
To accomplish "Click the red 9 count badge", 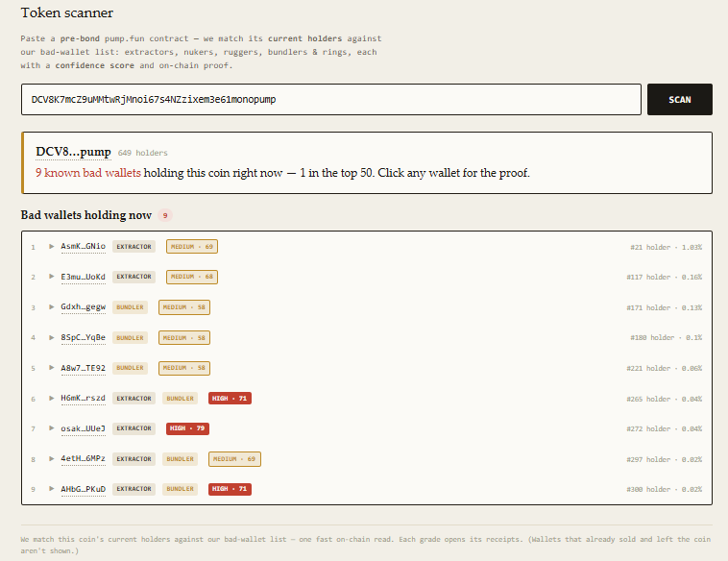I will click(x=165, y=215).
